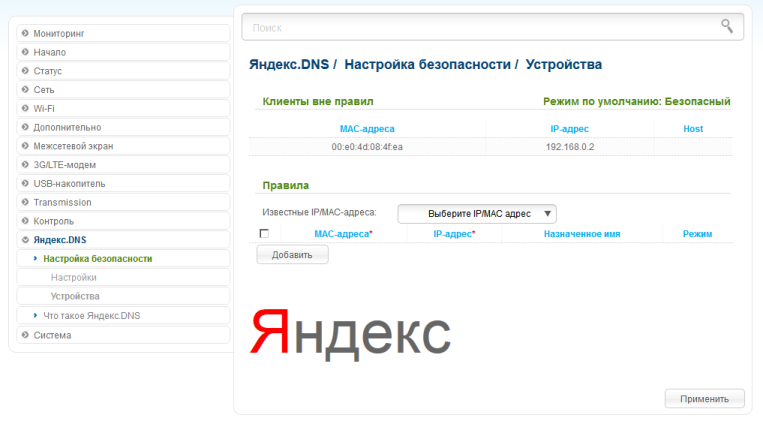Click the large Яндекс logo
The width and height of the screenshot is (763, 424).
pyautogui.click(x=350, y=335)
